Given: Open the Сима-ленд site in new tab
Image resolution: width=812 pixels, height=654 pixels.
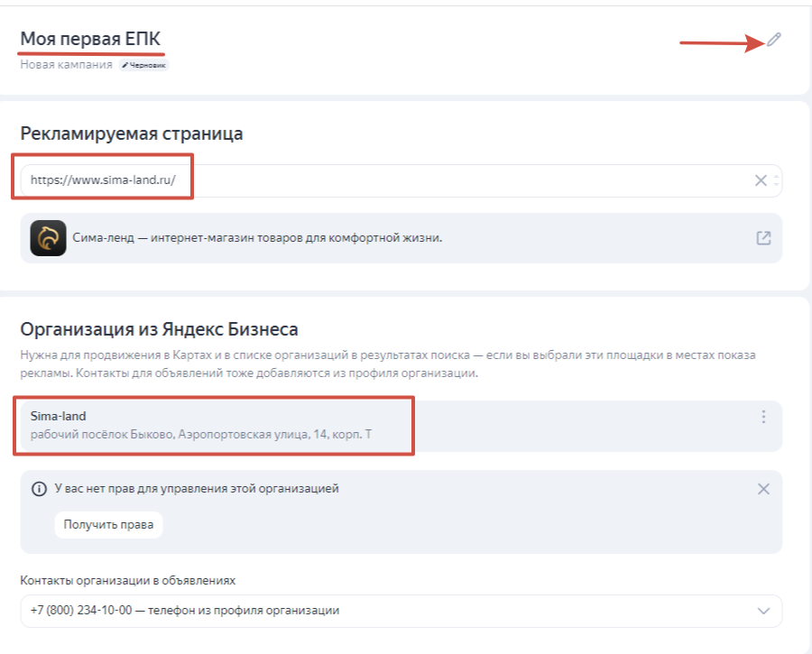Looking at the screenshot, I should coord(763,238).
